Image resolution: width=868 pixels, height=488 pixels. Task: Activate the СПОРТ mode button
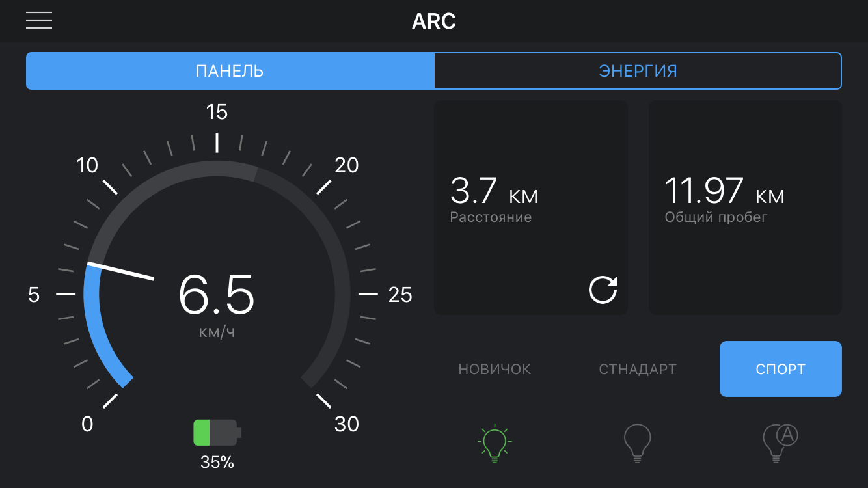point(780,369)
